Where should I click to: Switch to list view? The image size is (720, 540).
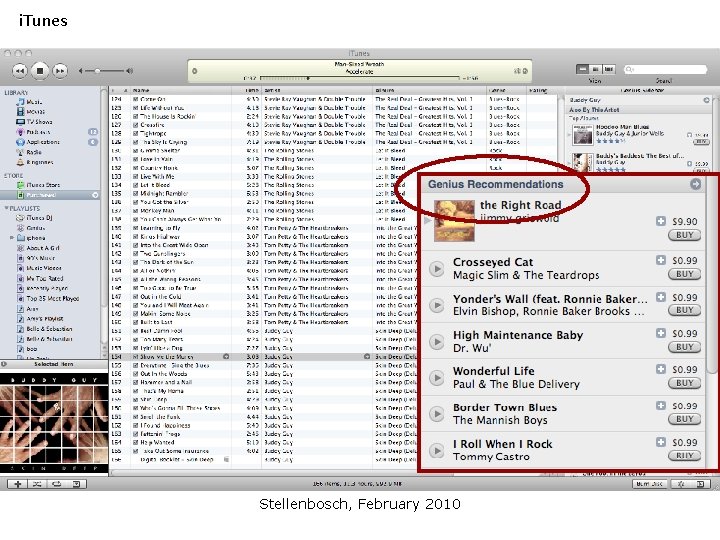pos(582,69)
